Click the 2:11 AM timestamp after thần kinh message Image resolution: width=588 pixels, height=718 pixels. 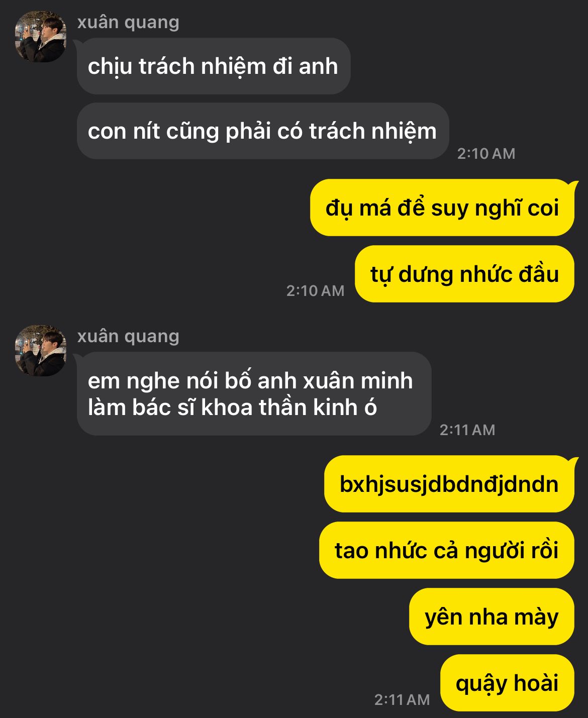467,430
